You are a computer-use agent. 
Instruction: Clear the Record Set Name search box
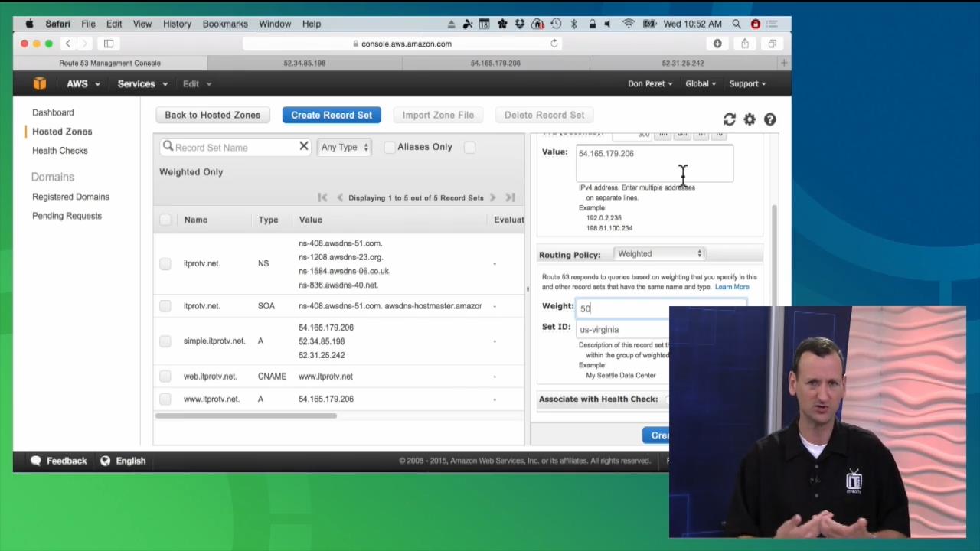pos(304,146)
